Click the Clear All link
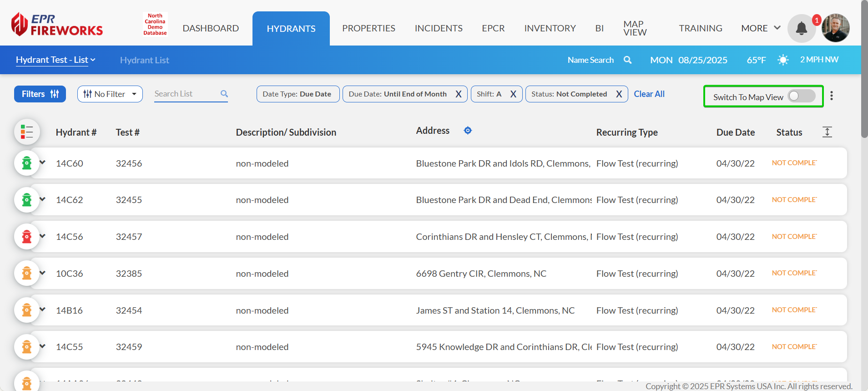Screen dimensions: 868x391 [649, 94]
